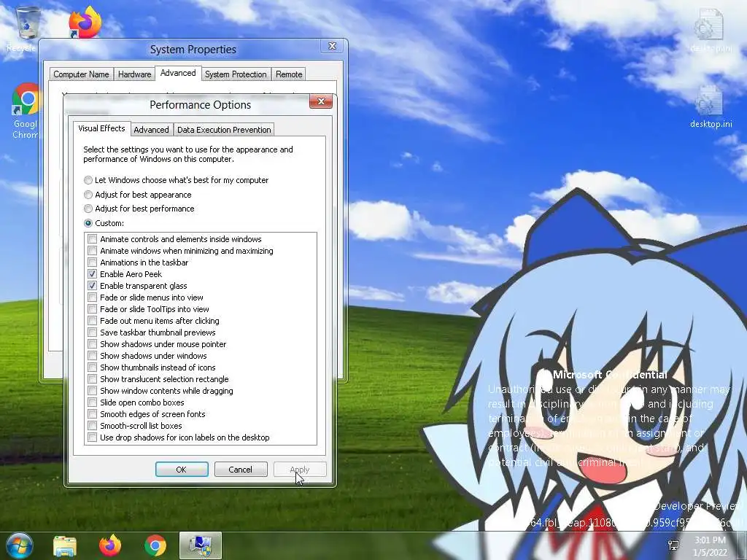Enable Animate controls and elements inside windows
This screenshot has height=560, width=747.
tap(93, 239)
